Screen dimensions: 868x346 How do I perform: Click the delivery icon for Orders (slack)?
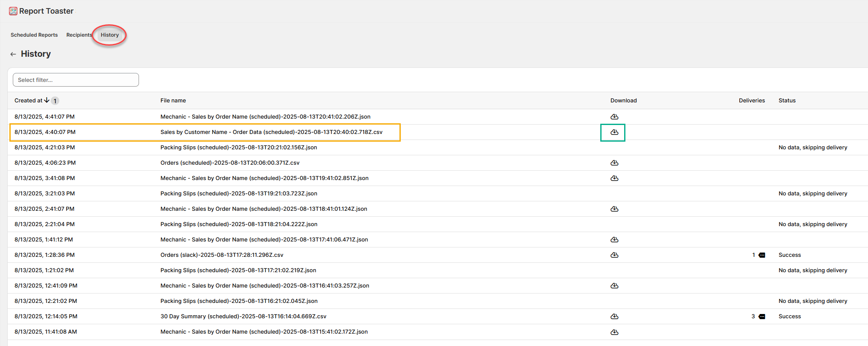pyautogui.click(x=762, y=255)
